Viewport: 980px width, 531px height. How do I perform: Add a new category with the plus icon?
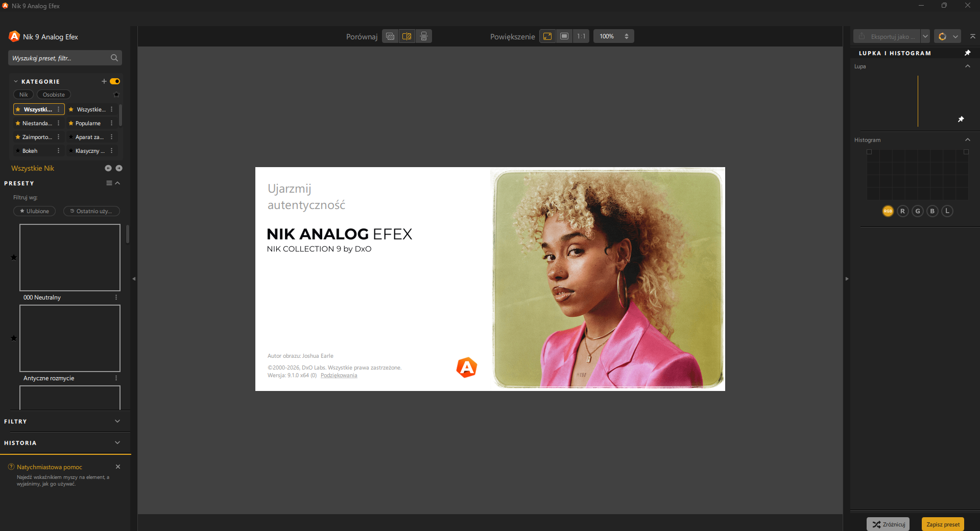click(x=104, y=81)
